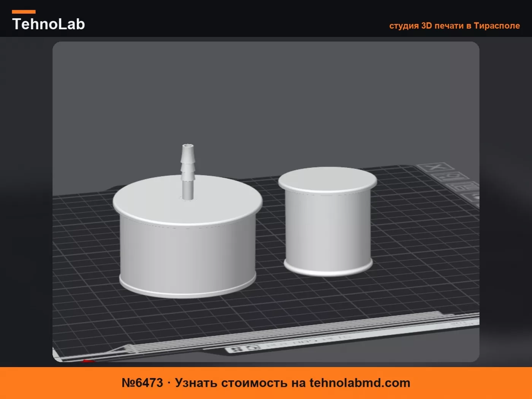Viewport: 532px width, 399px height.
Task: Click the X remove-plate icon on build plate
Action: click(435, 168)
